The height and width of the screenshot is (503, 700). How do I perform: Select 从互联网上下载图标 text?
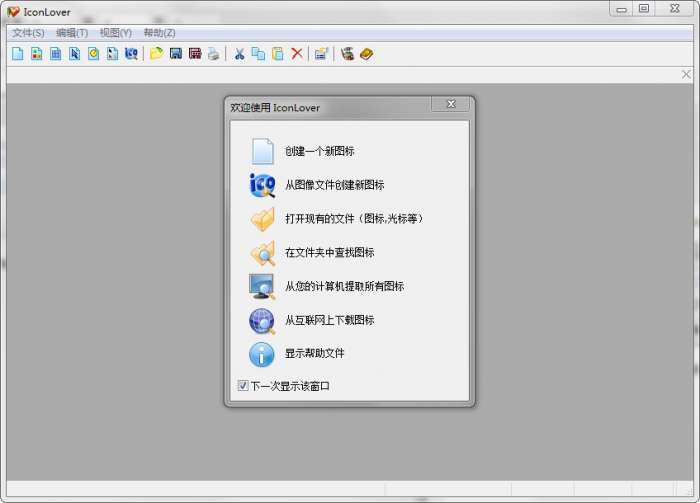pyautogui.click(x=329, y=320)
